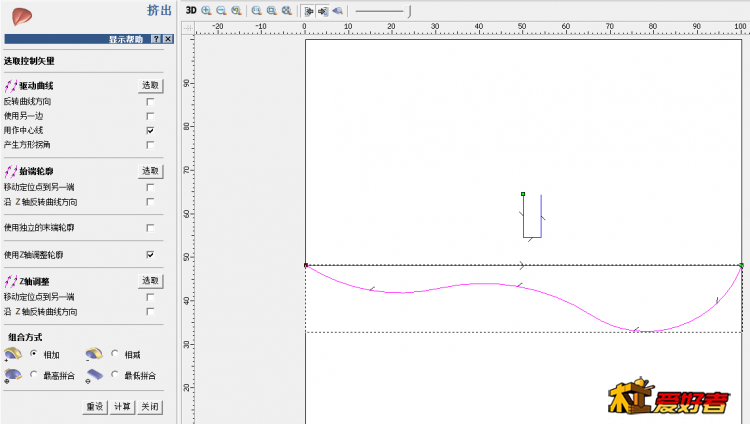Switch to the 3D view button
This screenshot has width=750, height=424.
coord(191,11)
